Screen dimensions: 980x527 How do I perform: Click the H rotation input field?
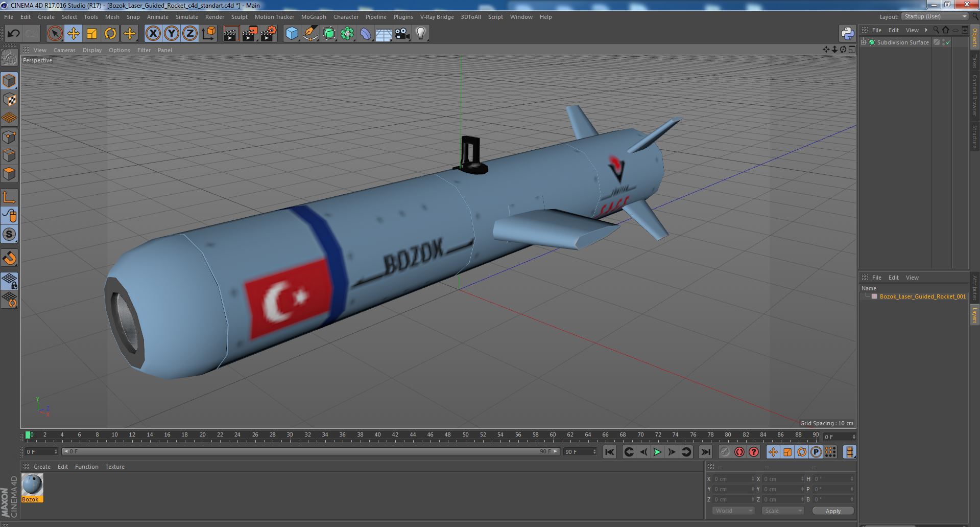(833, 479)
